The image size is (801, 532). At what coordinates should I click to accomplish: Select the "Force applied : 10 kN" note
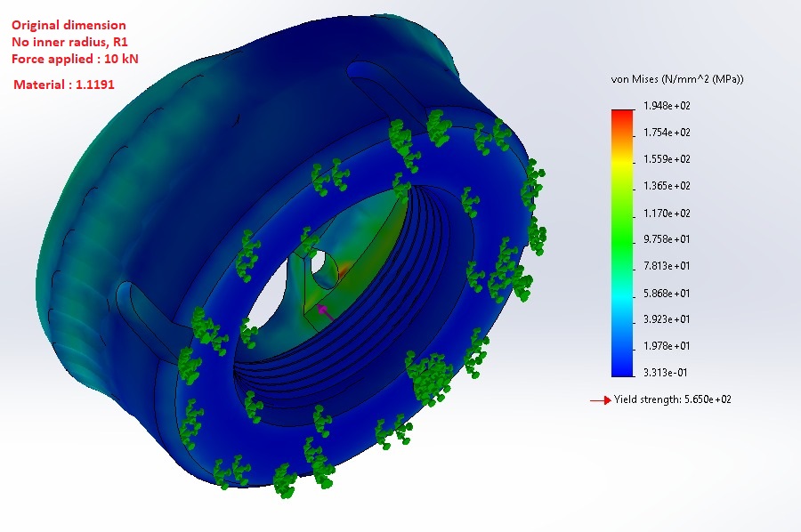pyautogui.click(x=75, y=59)
